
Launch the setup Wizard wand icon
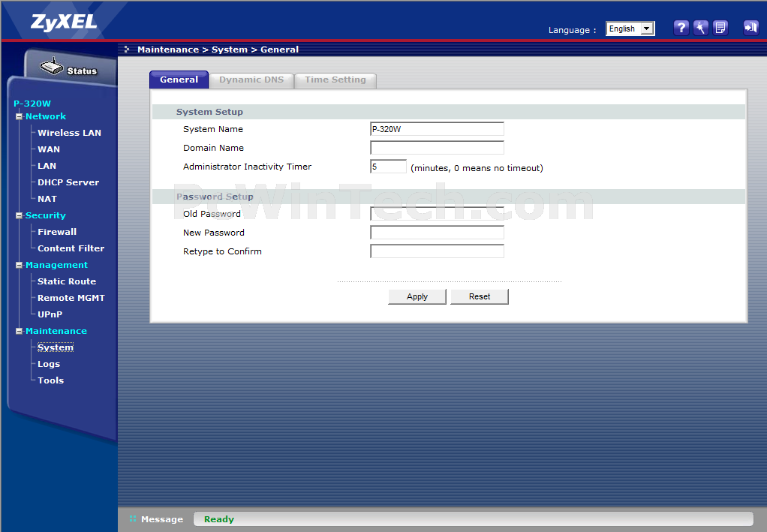[700, 28]
